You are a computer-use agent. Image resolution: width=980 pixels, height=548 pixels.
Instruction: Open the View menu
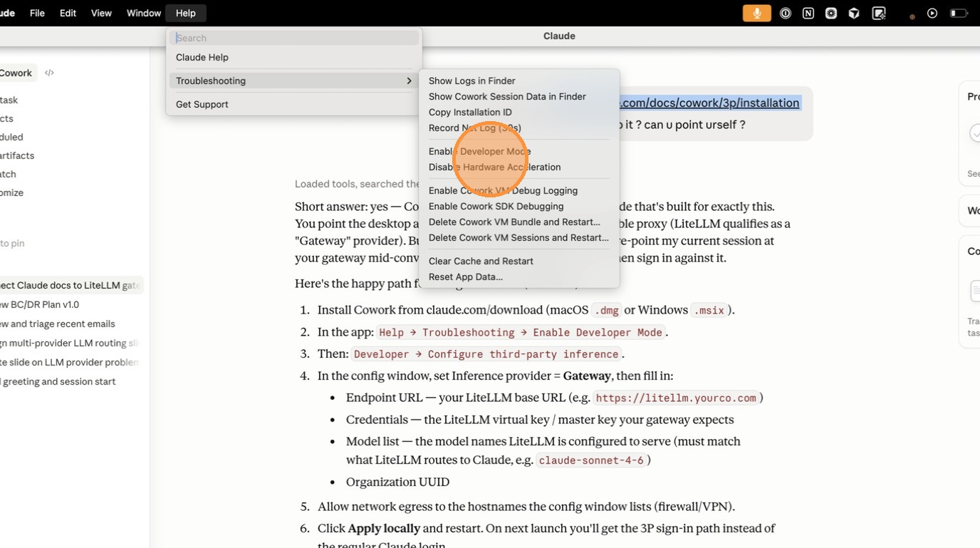coord(101,13)
